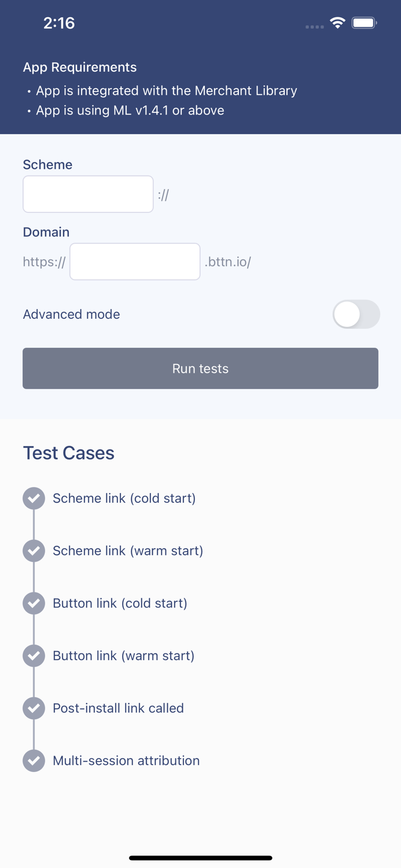Viewport: 401px width, 868px height.
Task: Click the Post-install link called checkmark icon
Action: pyautogui.click(x=34, y=708)
